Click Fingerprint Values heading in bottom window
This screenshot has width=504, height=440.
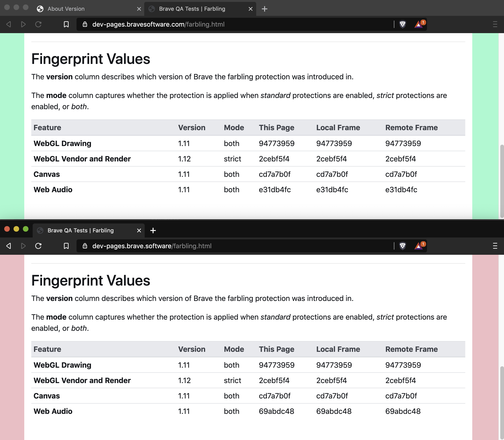[x=91, y=281]
